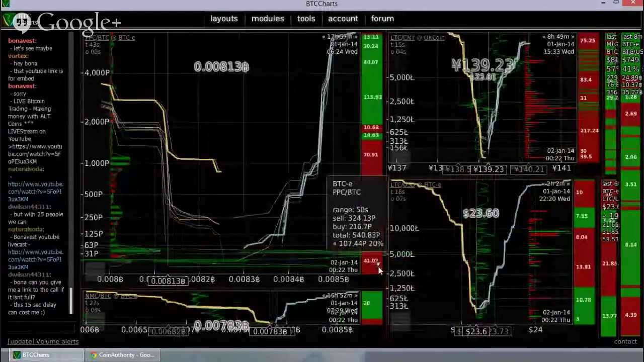Click the BTCCharts logo icon in header
This screenshot has width=644, height=362.
point(9,21)
